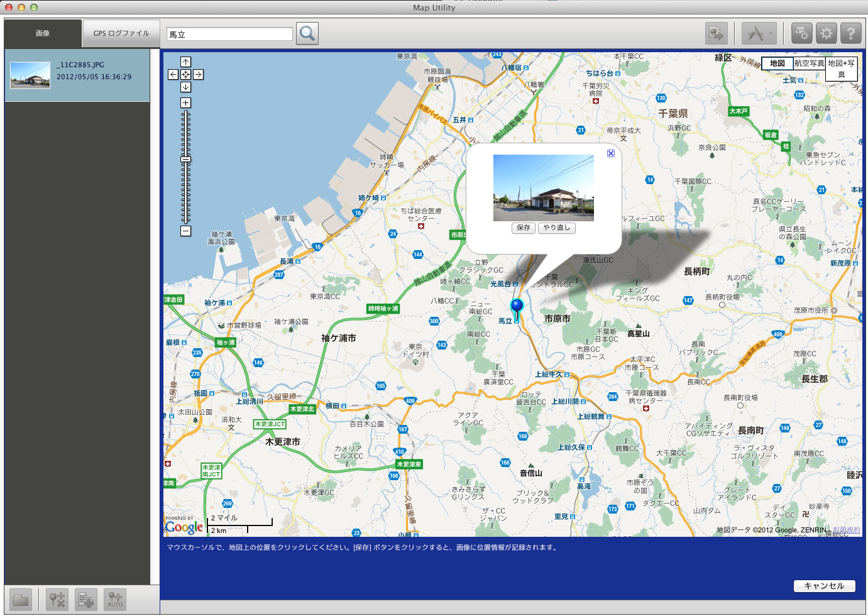Pan the map left with arrow

pos(173,74)
